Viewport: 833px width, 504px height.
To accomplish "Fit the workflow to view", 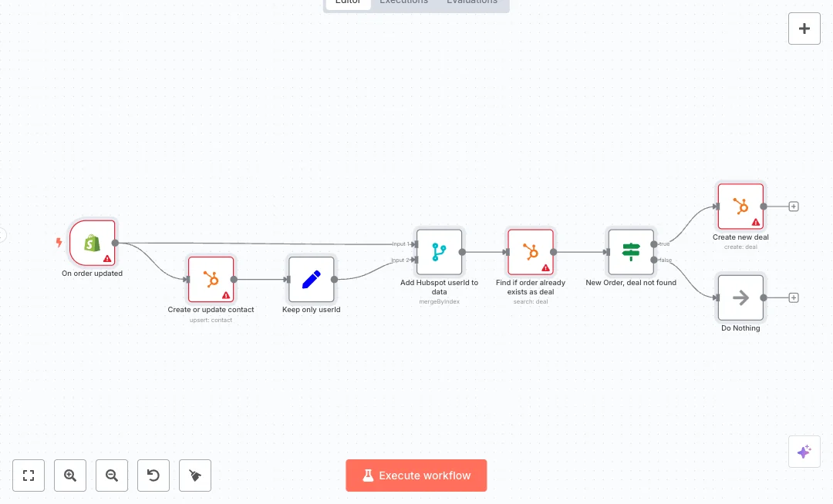I will click(29, 475).
